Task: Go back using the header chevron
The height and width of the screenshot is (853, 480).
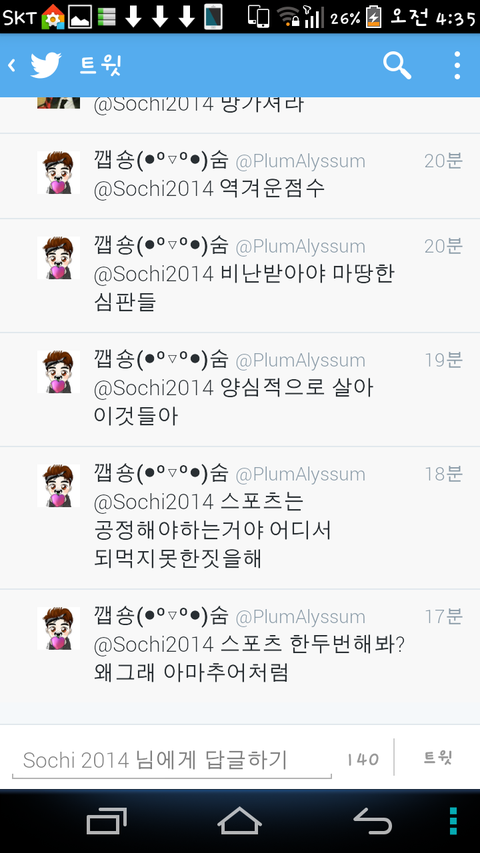Action: 11,66
